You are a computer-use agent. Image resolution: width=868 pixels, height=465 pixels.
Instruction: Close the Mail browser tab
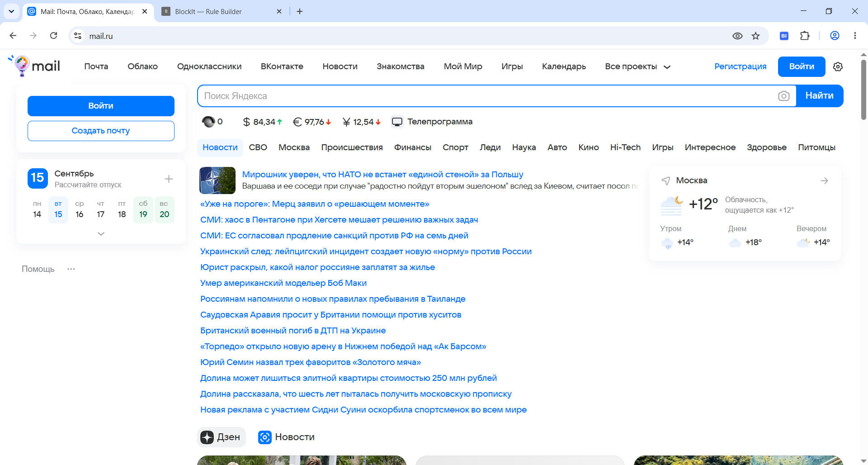point(145,11)
